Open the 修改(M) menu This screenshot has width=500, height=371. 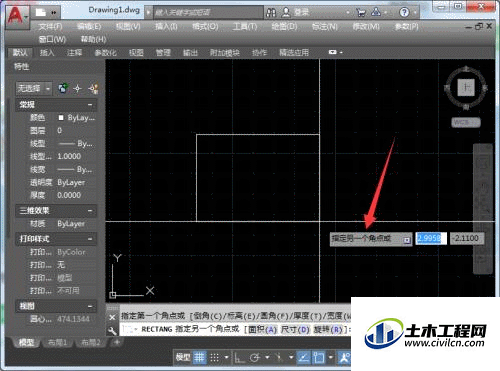click(366, 27)
